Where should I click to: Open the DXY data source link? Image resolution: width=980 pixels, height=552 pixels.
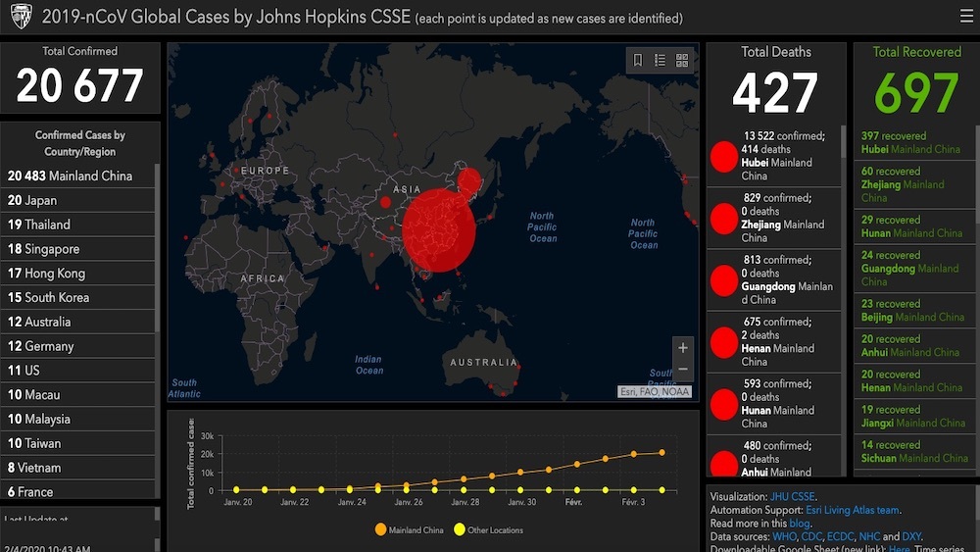click(x=911, y=536)
